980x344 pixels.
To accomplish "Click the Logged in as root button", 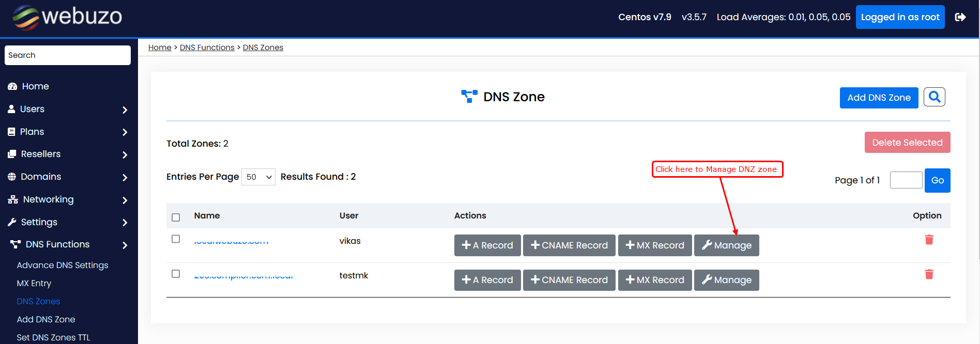I will click(900, 17).
